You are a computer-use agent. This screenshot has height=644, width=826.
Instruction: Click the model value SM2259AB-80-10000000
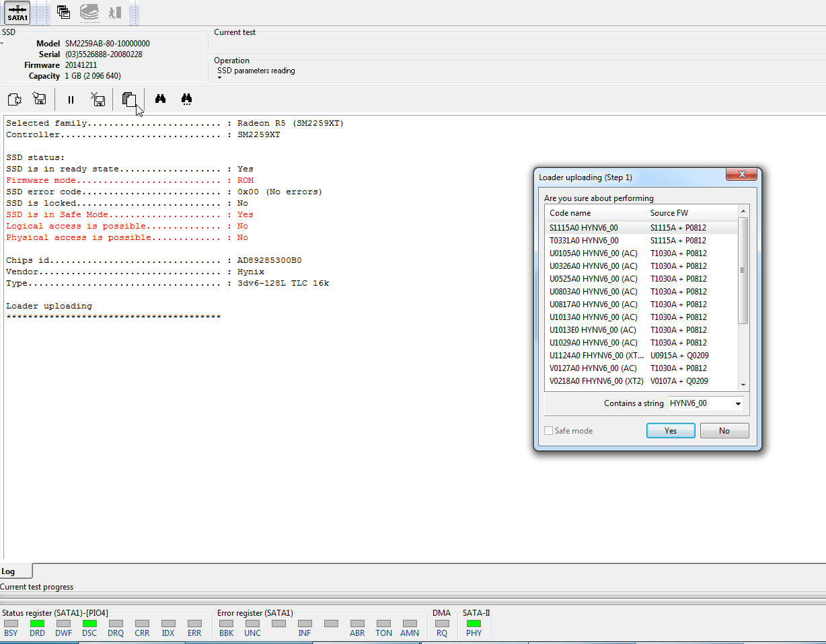click(108, 44)
